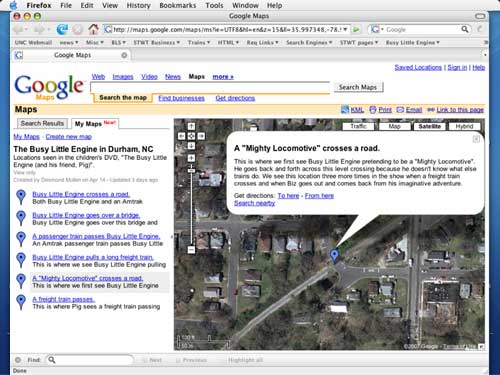Pan the map down with arrow control
The image size is (500, 375).
coord(191,146)
